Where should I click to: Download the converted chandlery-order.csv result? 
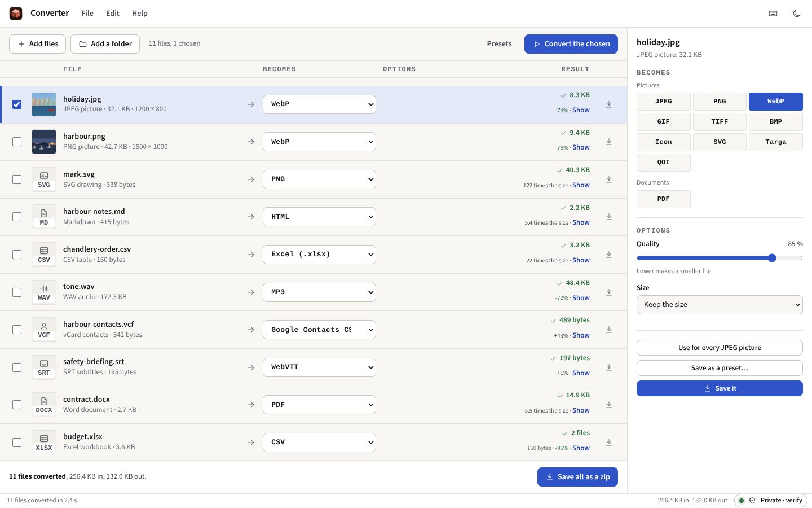pos(609,255)
